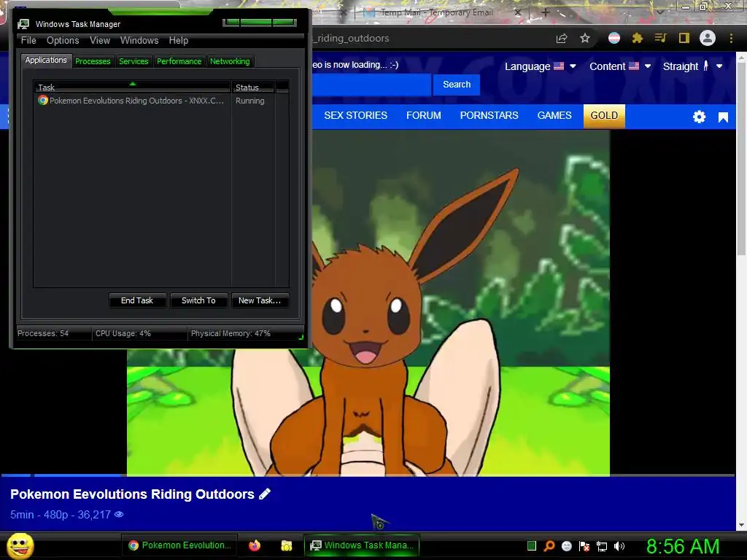Bookmark the page with the star icon

(585, 38)
